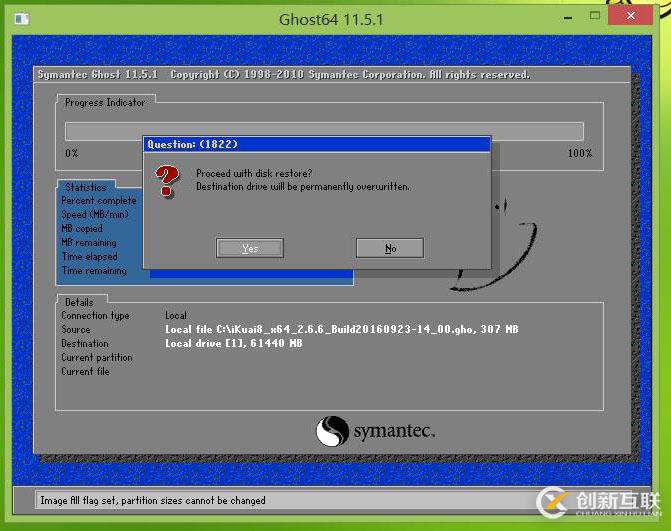This screenshot has width=671, height=531.
Task: Click 'Destination drive will be permanently overwritten.' text
Action: pos(303,187)
